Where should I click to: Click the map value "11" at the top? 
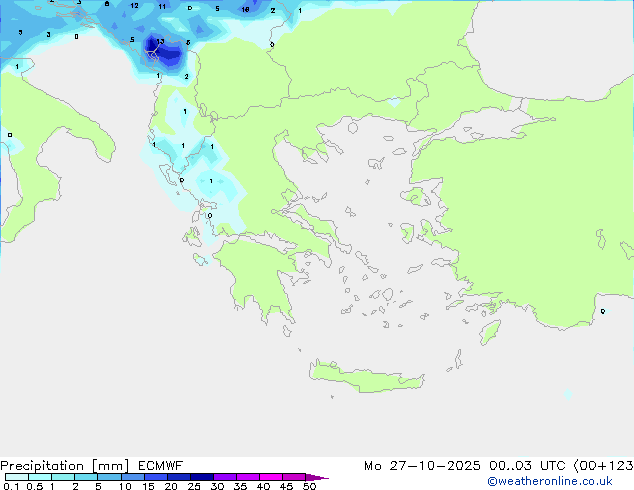[162, 6]
